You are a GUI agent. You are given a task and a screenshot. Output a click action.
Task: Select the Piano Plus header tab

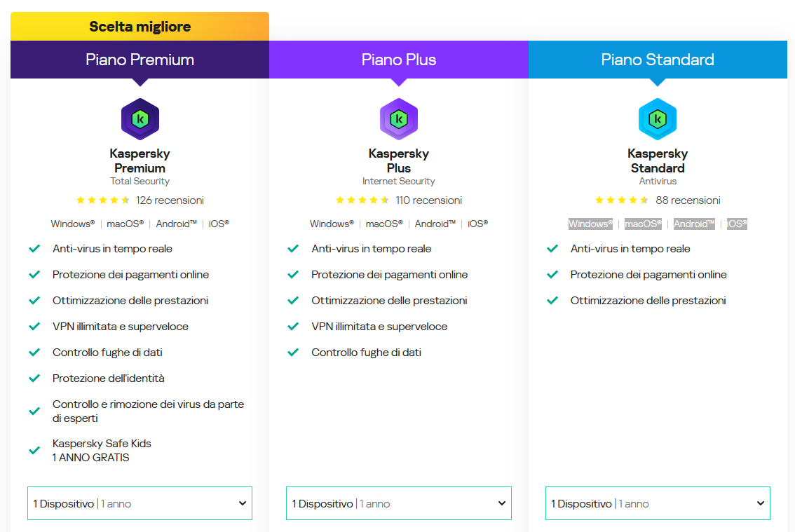coord(399,60)
